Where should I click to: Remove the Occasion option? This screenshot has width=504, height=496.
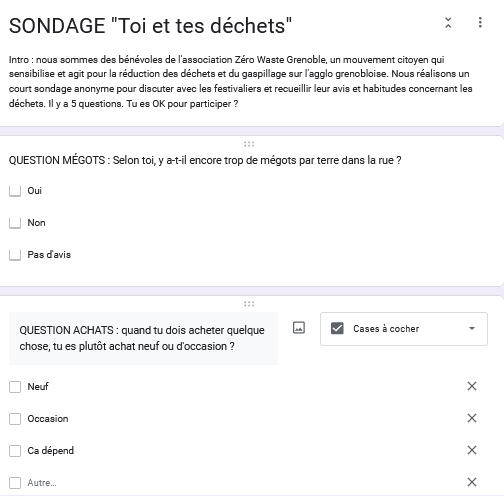click(472, 418)
